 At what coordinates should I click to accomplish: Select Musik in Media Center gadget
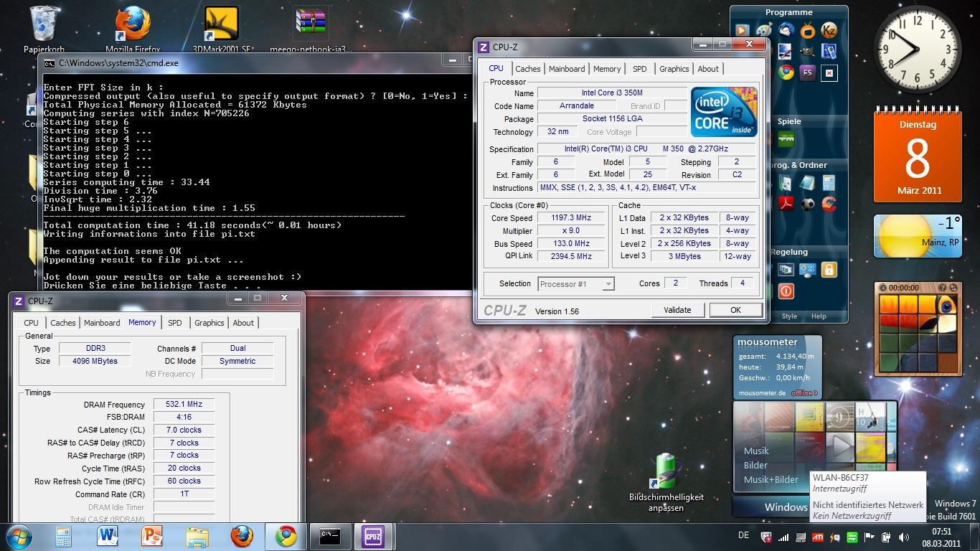click(x=756, y=451)
